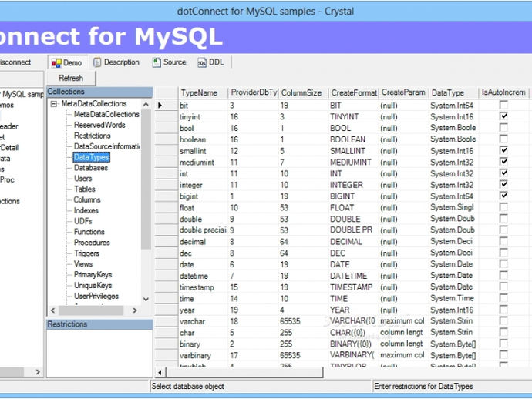
Task: Select the Triggers collection
Action: 86,253
